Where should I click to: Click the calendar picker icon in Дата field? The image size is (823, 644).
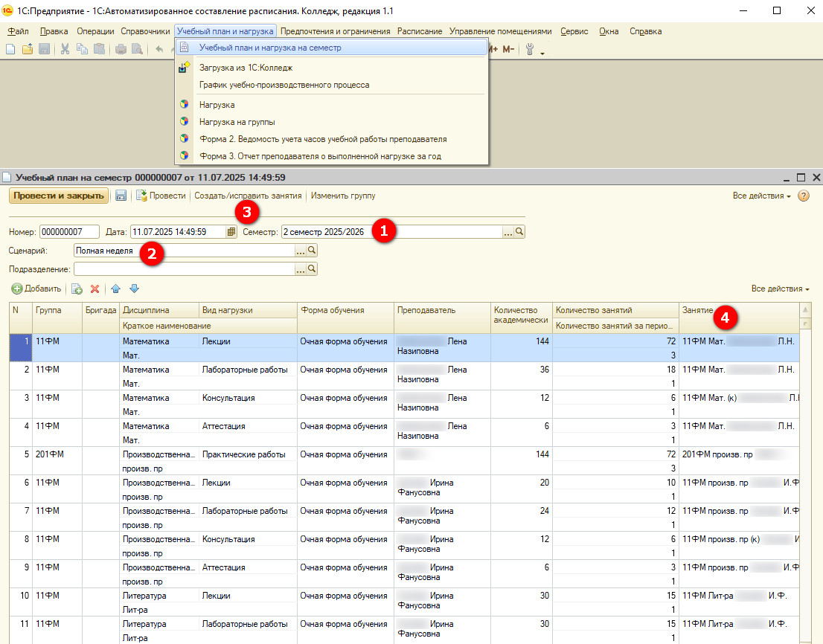(x=231, y=232)
